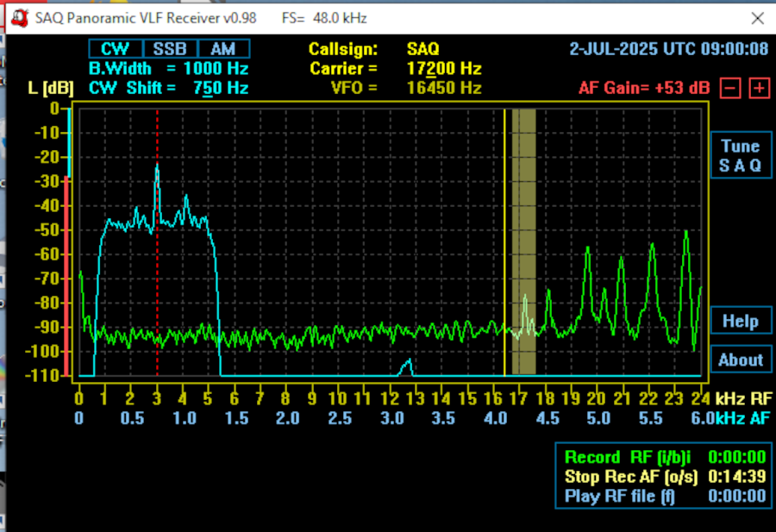
Task: Click the Carrier 17200 Hz frequency value
Action: [443, 68]
